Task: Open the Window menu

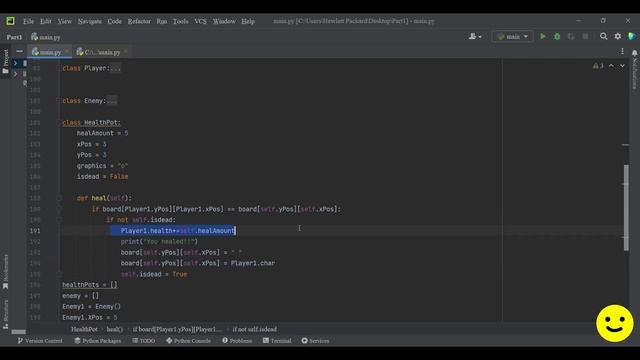Action: [x=224, y=21]
